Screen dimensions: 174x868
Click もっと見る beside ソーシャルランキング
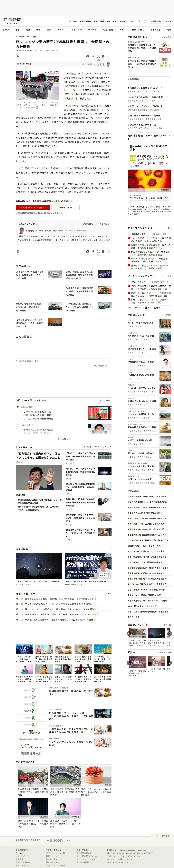(166, 276)
